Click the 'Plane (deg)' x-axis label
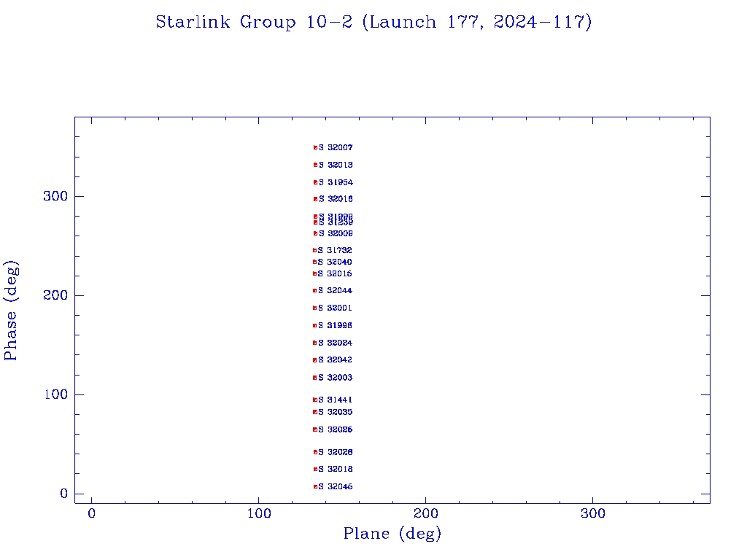 click(x=392, y=534)
